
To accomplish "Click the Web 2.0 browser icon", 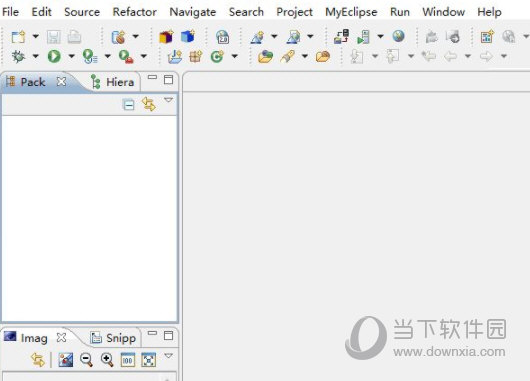I will click(x=222, y=37).
